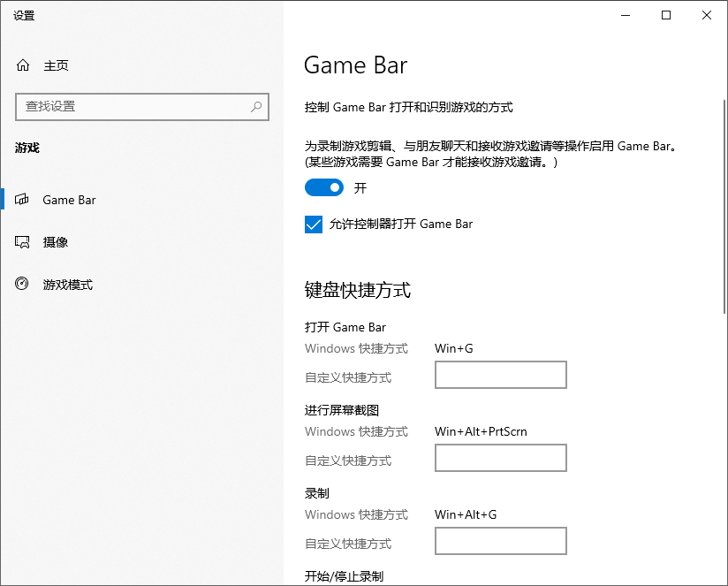This screenshot has width=728, height=586.
Task: Click the magnifier icon in the search box
Action: (x=255, y=107)
